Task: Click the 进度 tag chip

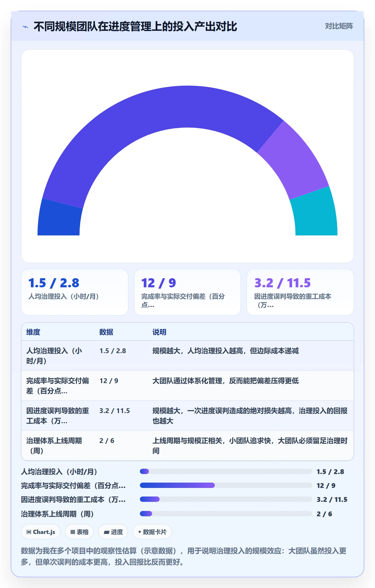Action: coord(113,532)
